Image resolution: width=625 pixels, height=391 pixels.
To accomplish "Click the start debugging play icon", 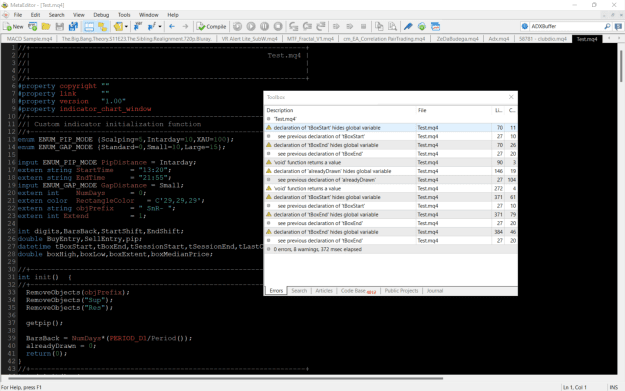I will (251, 27).
